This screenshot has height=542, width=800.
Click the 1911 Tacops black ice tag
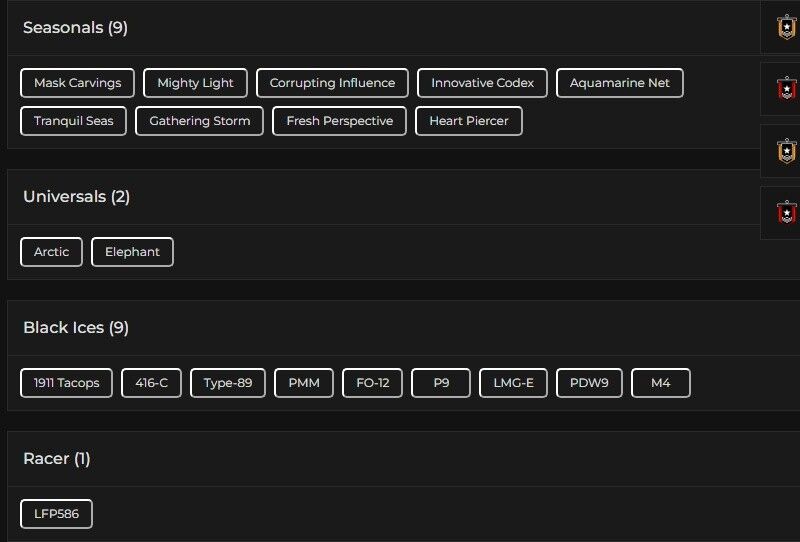click(x=66, y=383)
